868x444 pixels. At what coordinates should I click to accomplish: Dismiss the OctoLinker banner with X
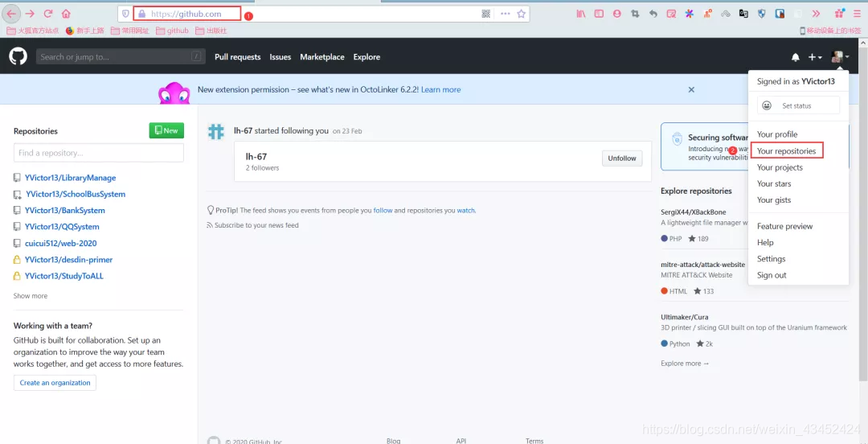(x=691, y=89)
